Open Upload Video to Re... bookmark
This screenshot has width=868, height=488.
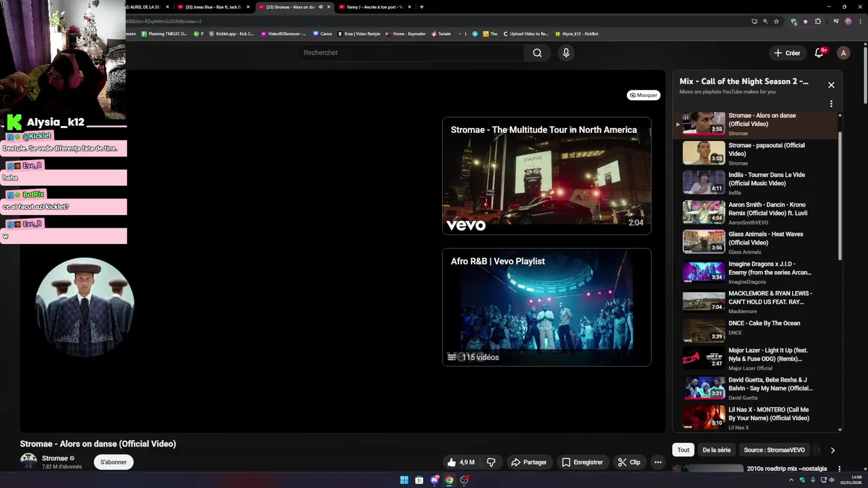tap(525, 33)
